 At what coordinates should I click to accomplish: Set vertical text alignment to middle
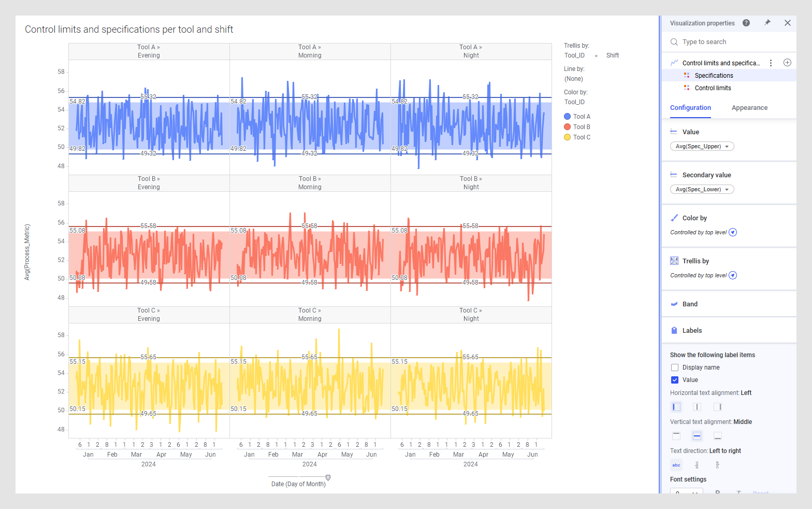(x=697, y=436)
